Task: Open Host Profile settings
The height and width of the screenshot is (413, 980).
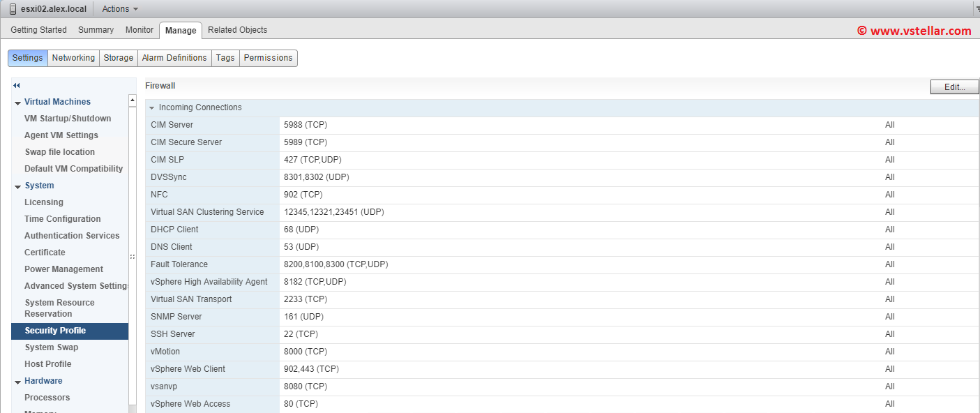Action: (48, 363)
